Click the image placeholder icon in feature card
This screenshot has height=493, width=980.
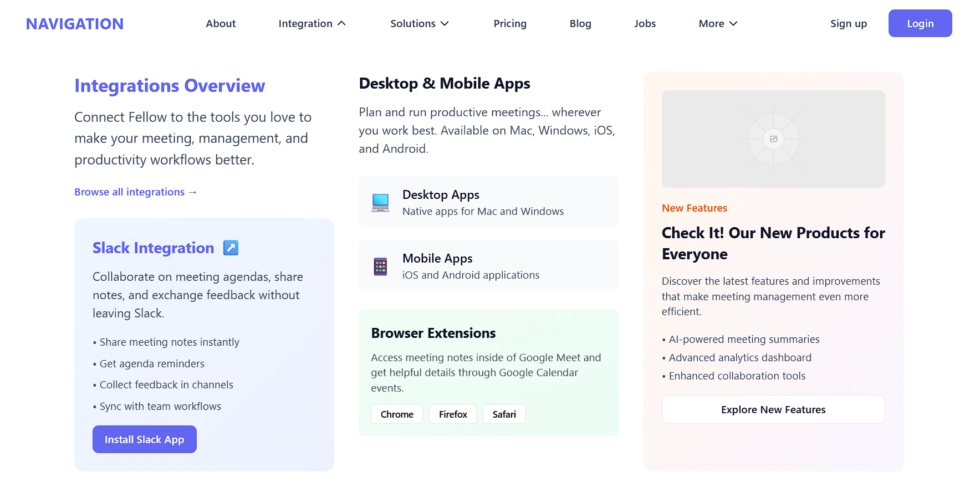click(x=773, y=139)
